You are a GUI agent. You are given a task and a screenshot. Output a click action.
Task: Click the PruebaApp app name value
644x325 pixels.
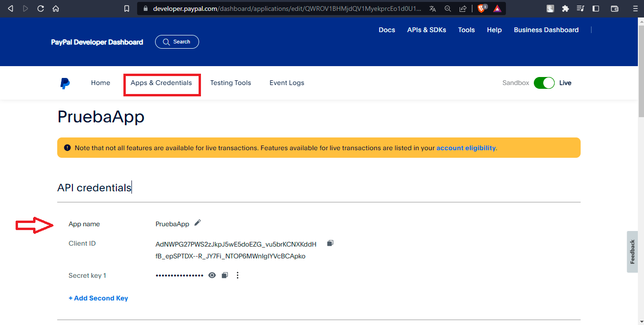[172, 224]
